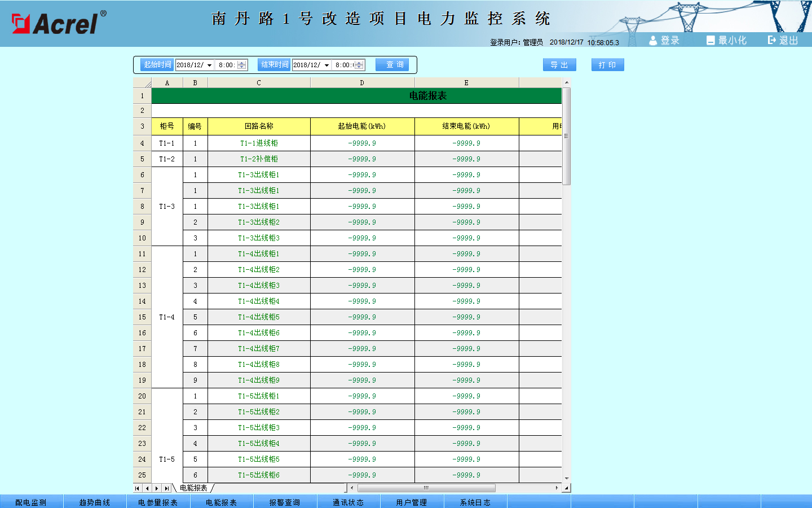Click the 导出 export button
Image resolution: width=812 pixels, height=508 pixels.
point(559,65)
